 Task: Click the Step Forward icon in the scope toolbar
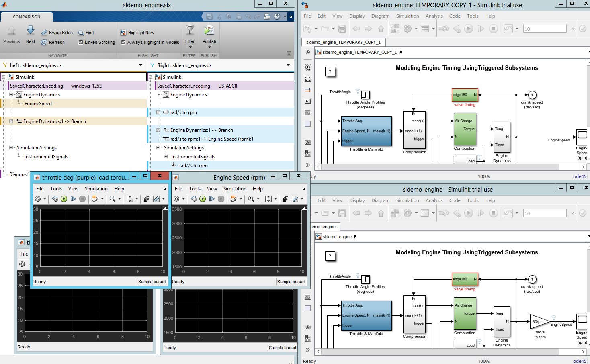212,198
